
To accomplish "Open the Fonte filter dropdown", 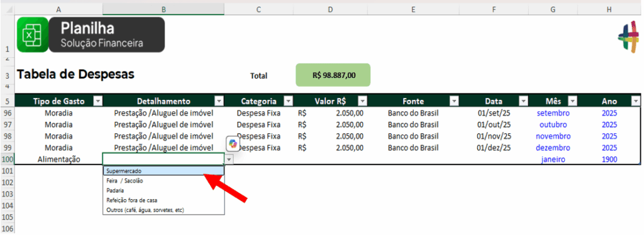I will click(x=454, y=101).
